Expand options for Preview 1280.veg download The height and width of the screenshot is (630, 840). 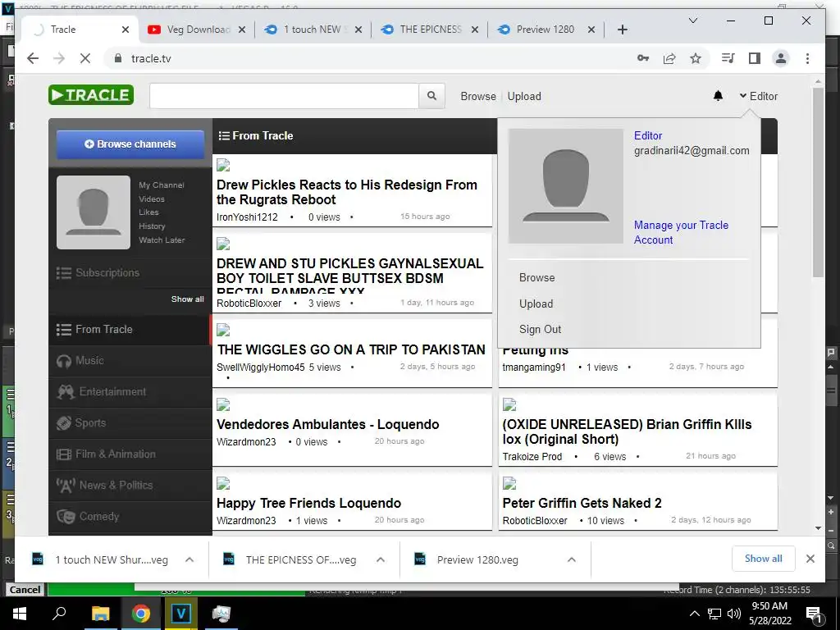click(x=572, y=559)
